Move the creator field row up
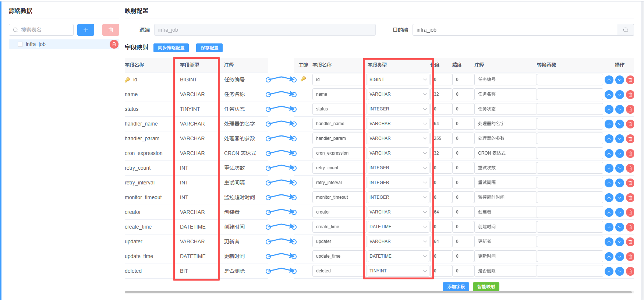 (609, 212)
